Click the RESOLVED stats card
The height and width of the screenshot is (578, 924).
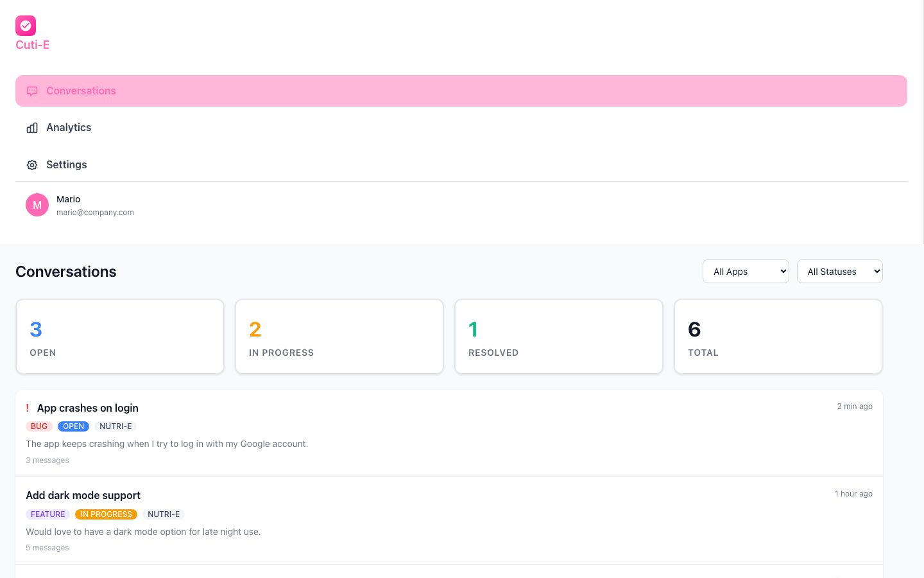558,336
